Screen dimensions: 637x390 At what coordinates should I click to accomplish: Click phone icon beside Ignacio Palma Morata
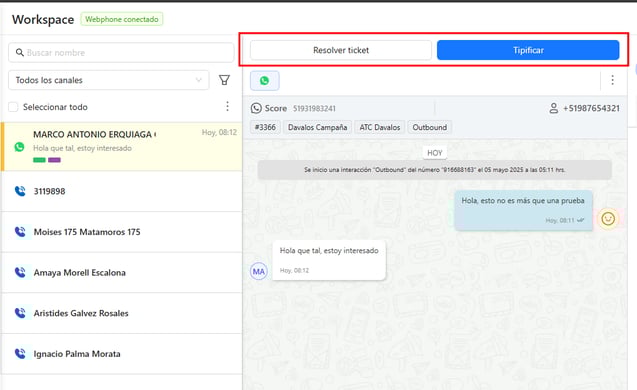20,353
